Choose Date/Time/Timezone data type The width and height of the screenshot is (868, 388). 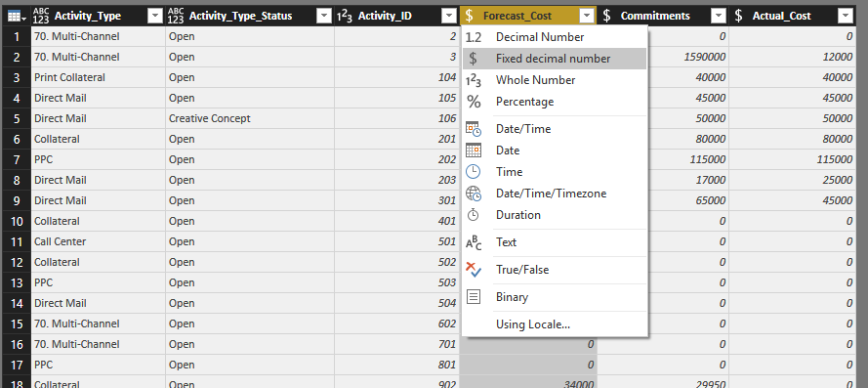click(555, 194)
